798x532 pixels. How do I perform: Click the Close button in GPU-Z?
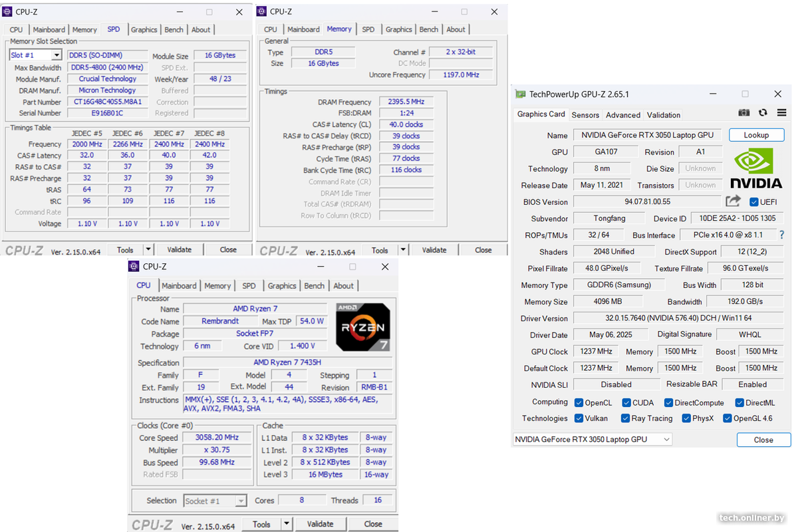tap(763, 440)
